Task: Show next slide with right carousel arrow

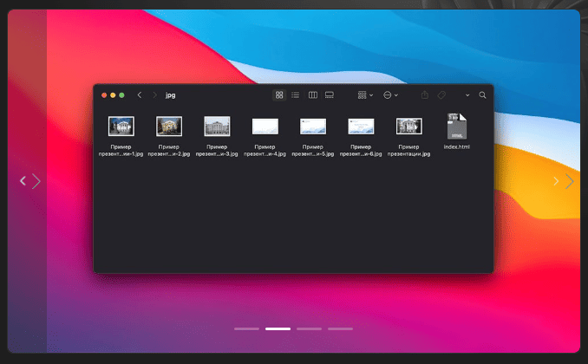Action: tap(569, 181)
